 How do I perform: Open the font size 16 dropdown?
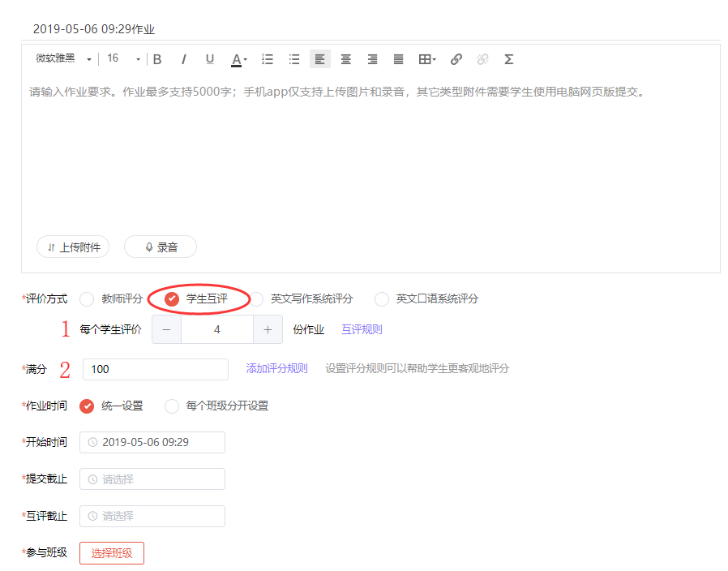123,58
